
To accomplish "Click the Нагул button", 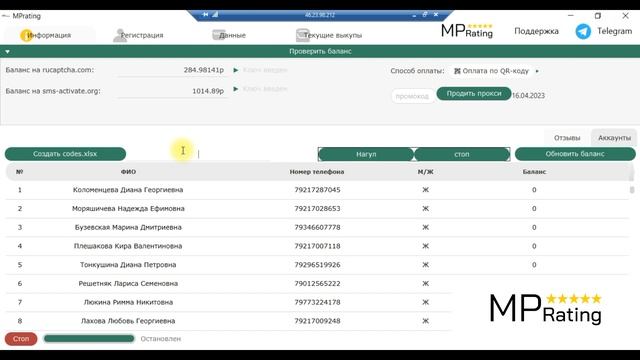I will tap(366, 154).
